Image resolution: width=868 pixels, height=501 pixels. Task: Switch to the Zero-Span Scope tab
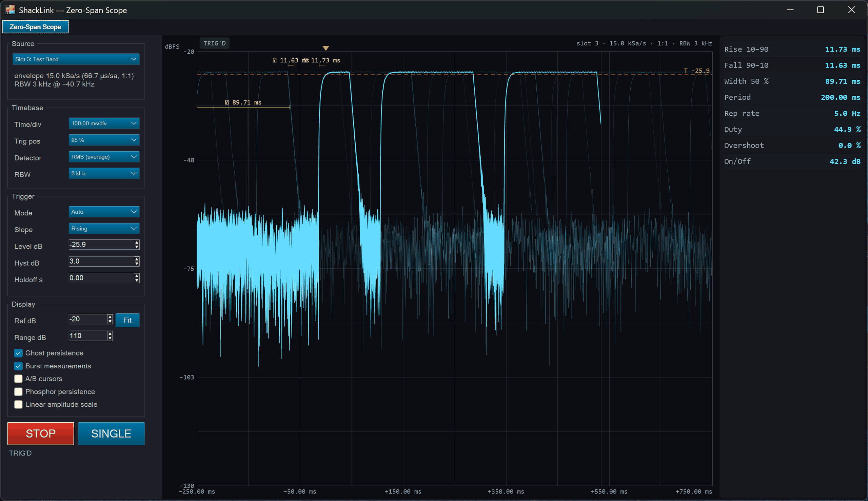coord(35,27)
